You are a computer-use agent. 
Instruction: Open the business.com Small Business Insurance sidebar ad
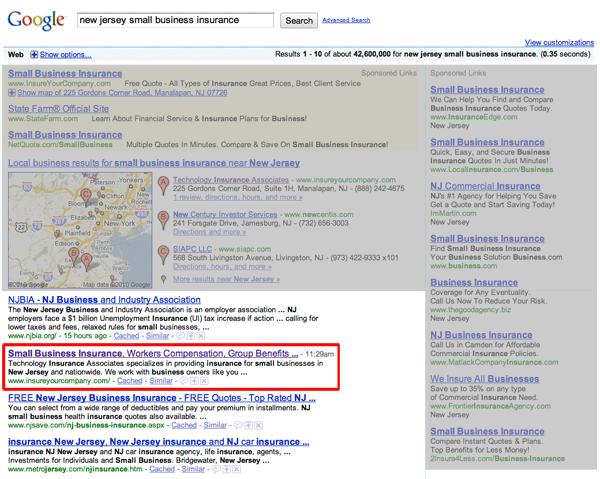pyautogui.click(x=487, y=239)
